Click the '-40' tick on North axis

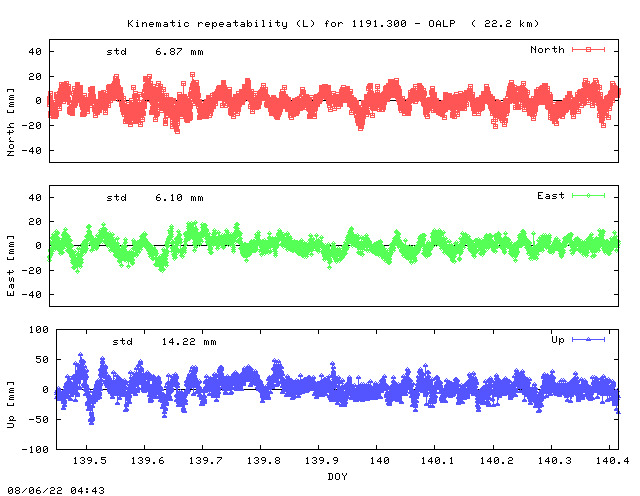click(31, 151)
